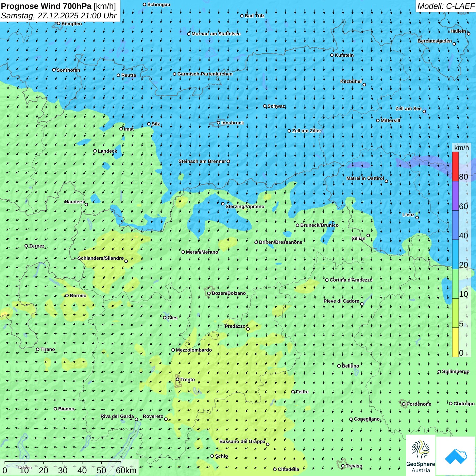The height and width of the screenshot is (476, 476).
Task: Click the 'Kitzbühel' label
Action: [x=351, y=81]
